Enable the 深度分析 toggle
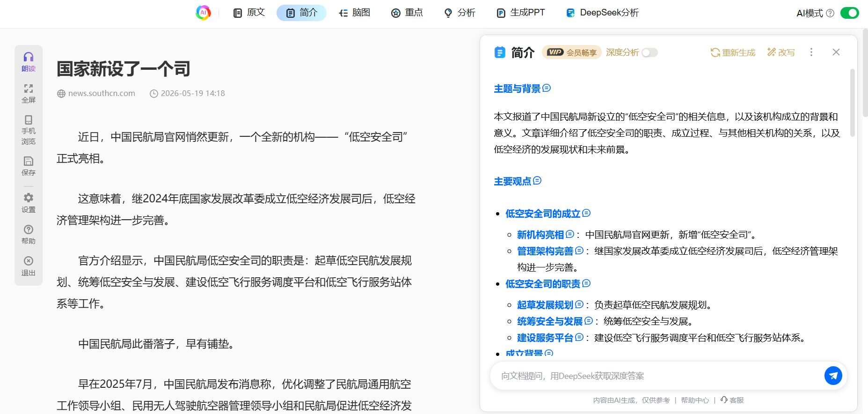The width and height of the screenshot is (868, 414). pos(649,52)
